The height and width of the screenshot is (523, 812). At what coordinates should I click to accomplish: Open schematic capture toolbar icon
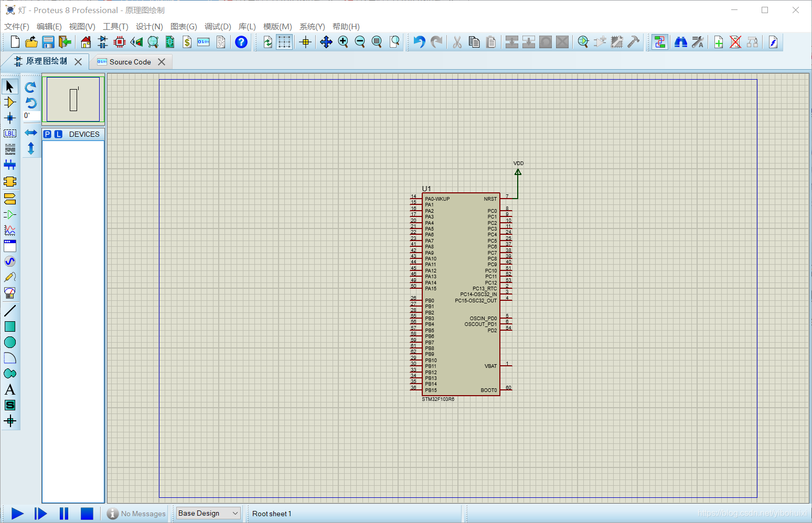click(103, 42)
